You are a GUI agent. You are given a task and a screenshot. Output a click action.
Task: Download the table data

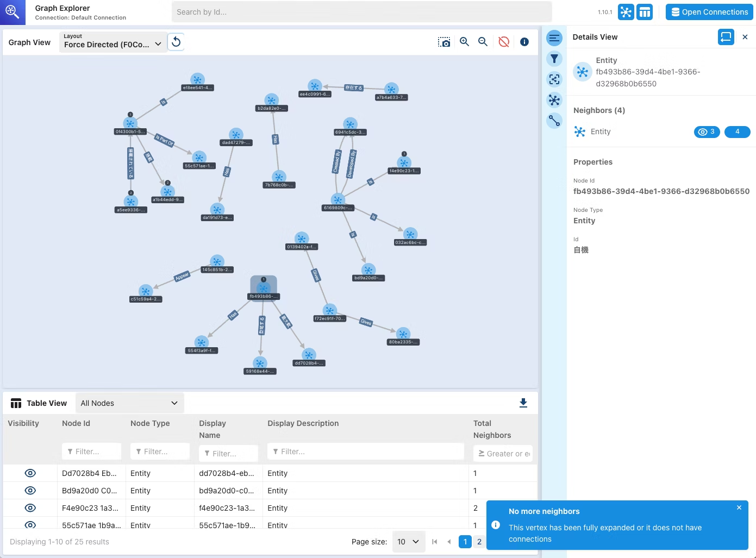tap(523, 403)
